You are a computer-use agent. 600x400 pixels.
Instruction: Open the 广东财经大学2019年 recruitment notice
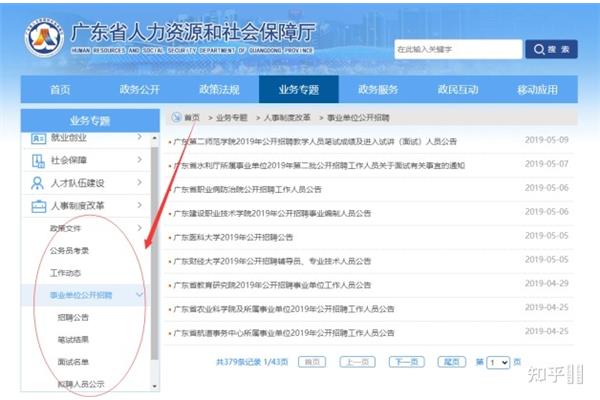coord(272,261)
